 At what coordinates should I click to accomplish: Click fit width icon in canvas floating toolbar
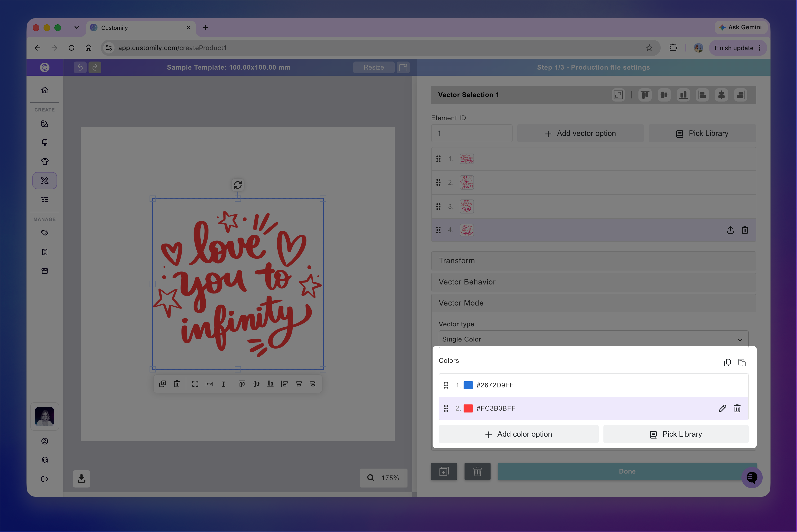(209, 384)
